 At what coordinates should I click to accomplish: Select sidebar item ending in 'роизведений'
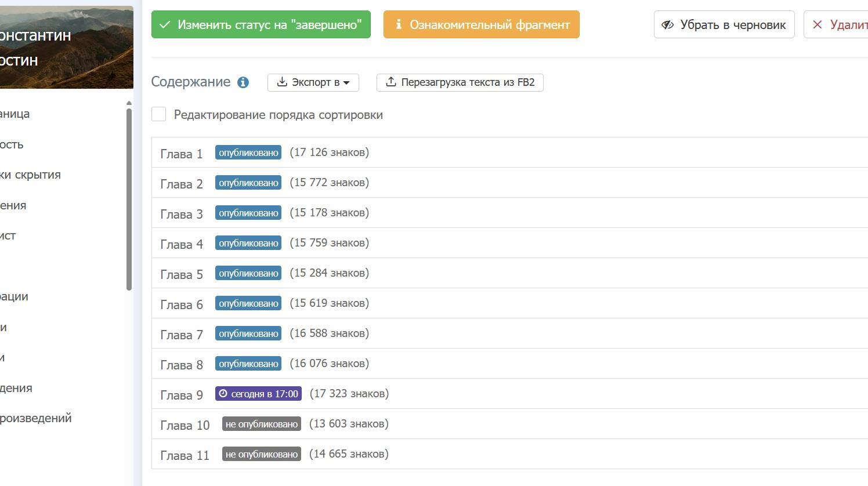[36, 418]
